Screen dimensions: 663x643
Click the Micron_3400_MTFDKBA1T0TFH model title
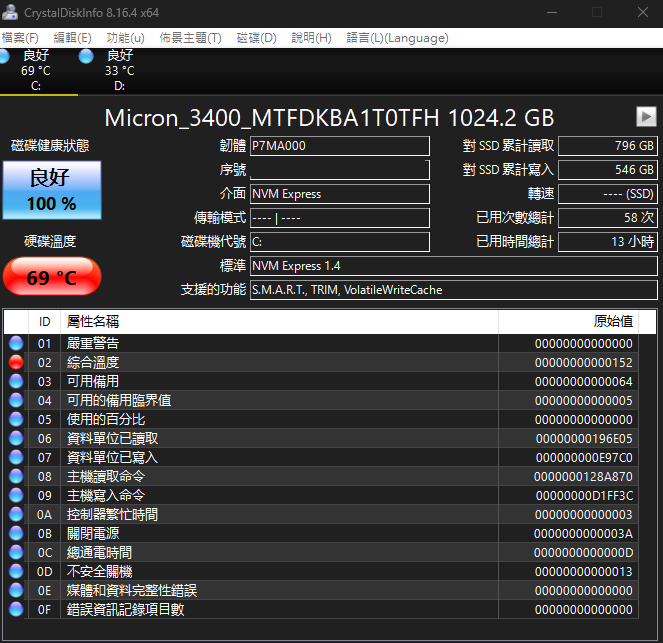pos(329,118)
